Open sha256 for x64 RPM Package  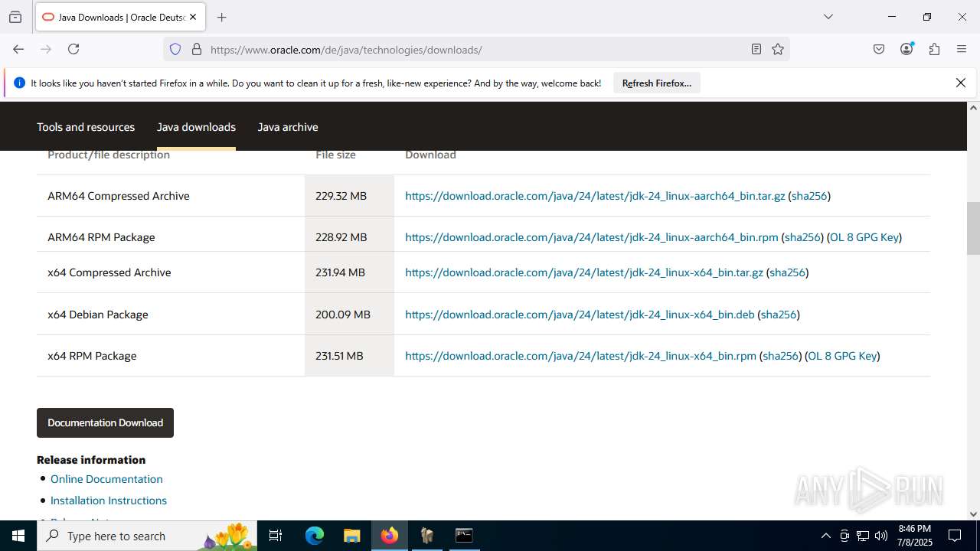781,356
